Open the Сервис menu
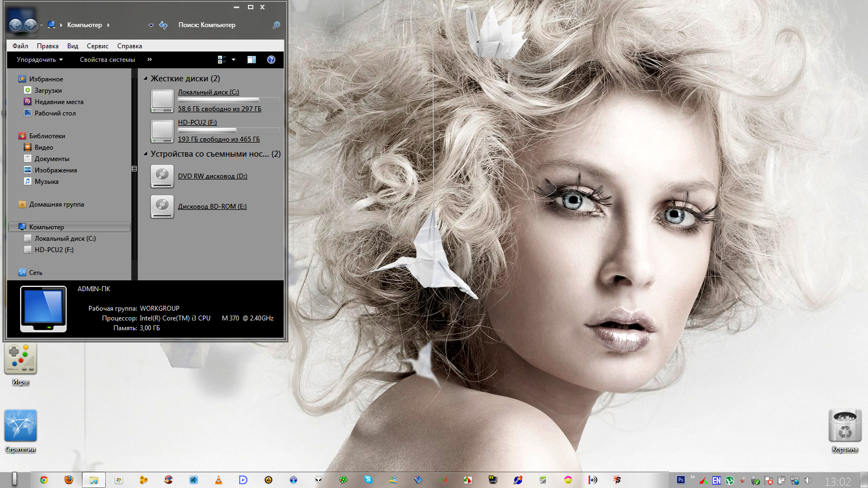Image resolution: width=868 pixels, height=488 pixels. click(98, 46)
